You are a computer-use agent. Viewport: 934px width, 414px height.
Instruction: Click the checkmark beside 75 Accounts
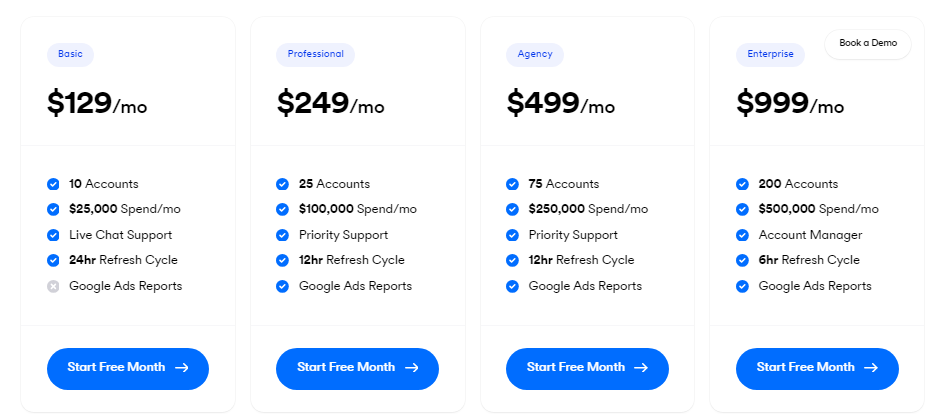pyautogui.click(x=512, y=184)
